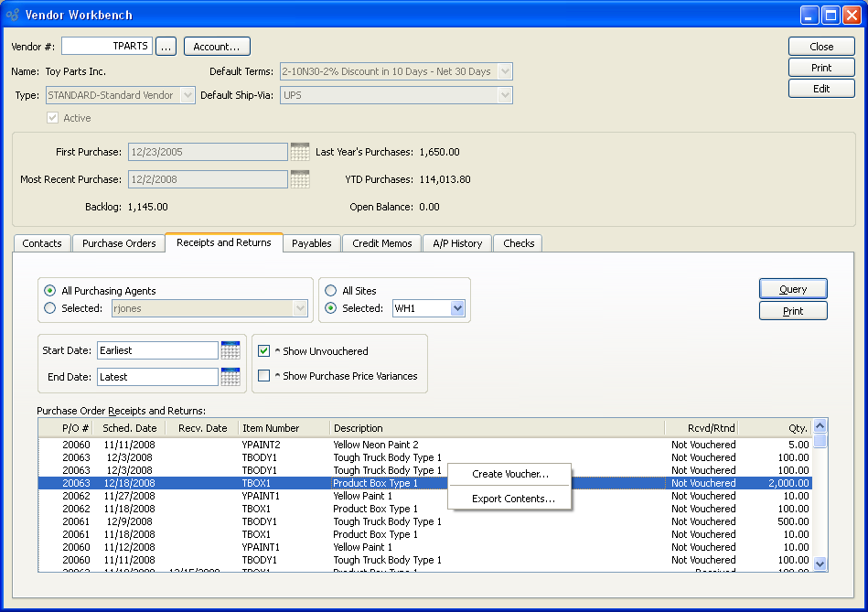
Task: Choose the Selected purchasing agent radio button
Action: click(x=50, y=308)
